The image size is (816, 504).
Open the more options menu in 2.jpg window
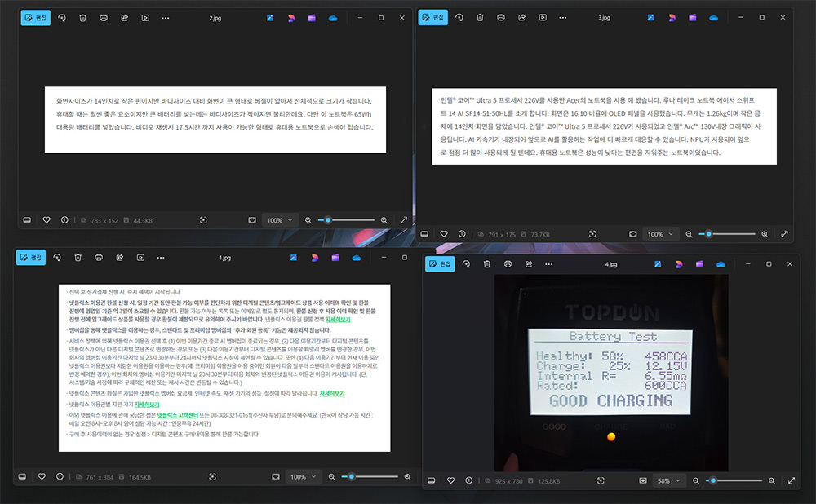(x=166, y=18)
